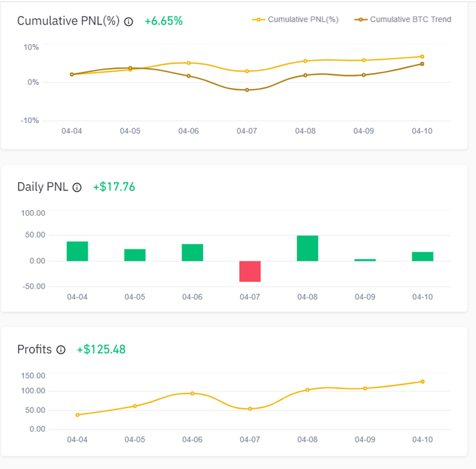Click the Cumulative PNL(%) chart title
The width and height of the screenshot is (476, 469).
[69, 21]
